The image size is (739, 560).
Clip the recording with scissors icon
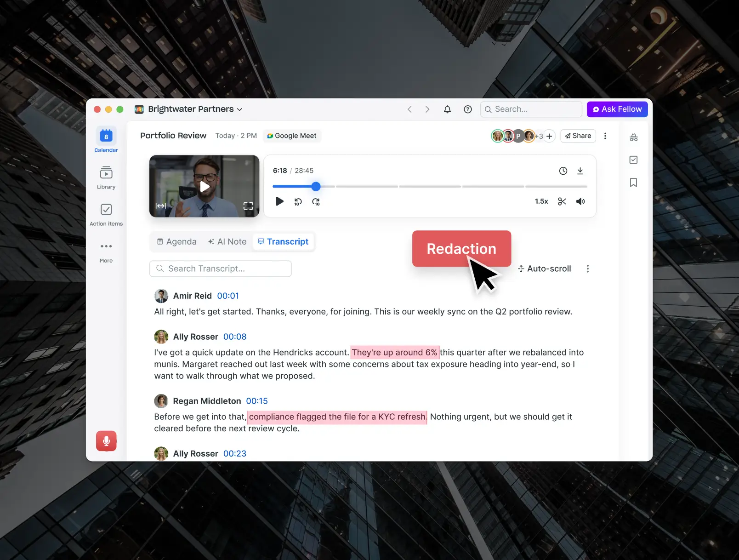pos(562,201)
